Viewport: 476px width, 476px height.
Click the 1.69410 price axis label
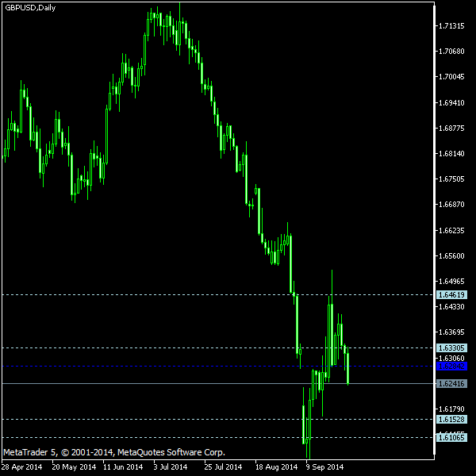[451, 103]
